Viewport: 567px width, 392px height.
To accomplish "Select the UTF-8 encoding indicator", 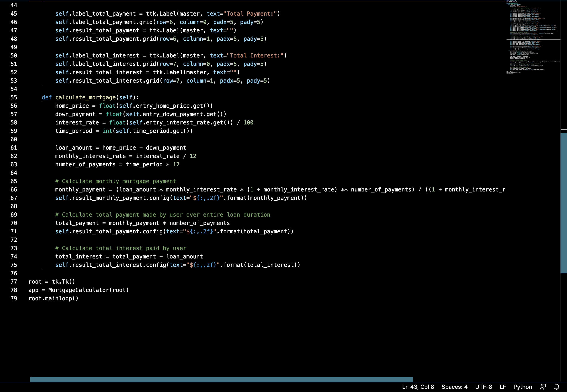I will tap(483, 387).
